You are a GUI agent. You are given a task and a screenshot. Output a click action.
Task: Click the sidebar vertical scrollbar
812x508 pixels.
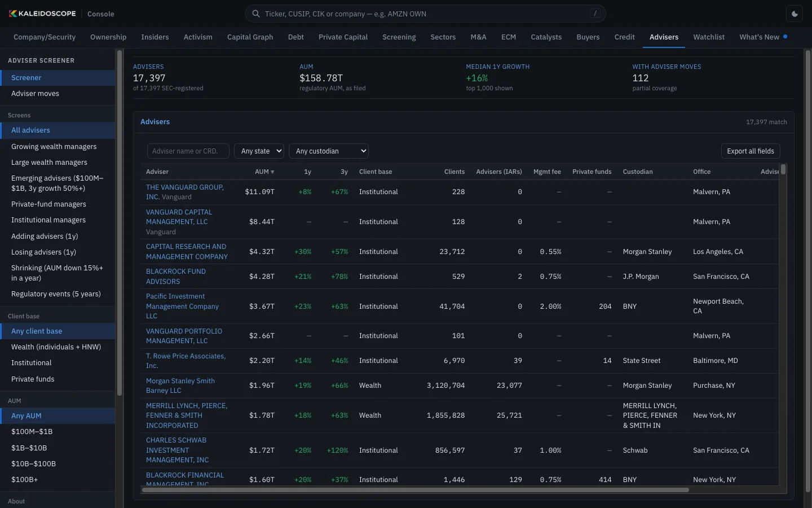pos(119,223)
